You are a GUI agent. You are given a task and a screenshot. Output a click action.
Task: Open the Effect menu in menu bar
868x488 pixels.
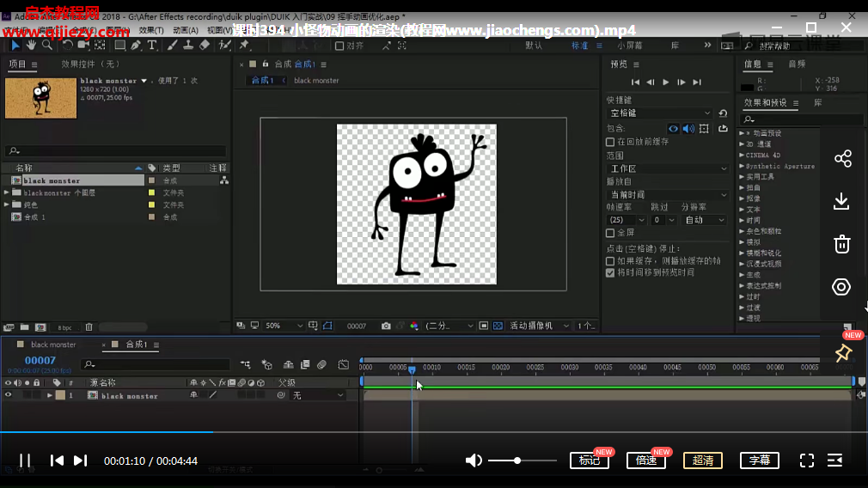[x=151, y=30]
